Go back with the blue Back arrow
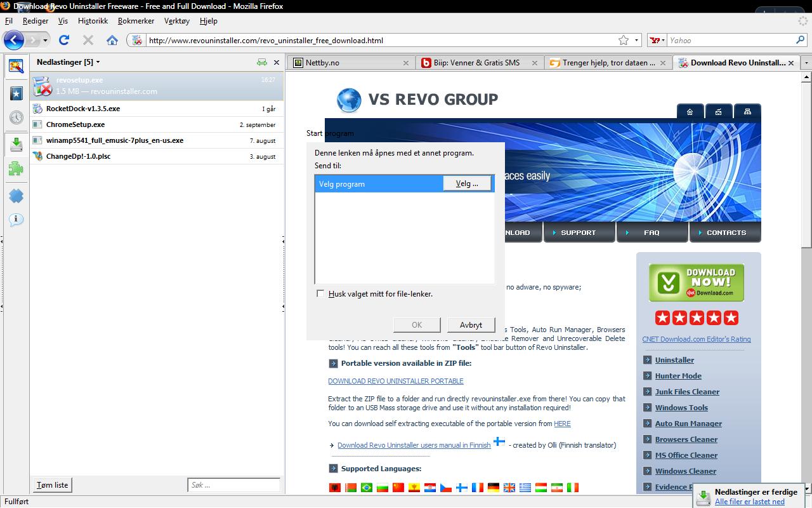This screenshot has width=812, height=508. 14,40
